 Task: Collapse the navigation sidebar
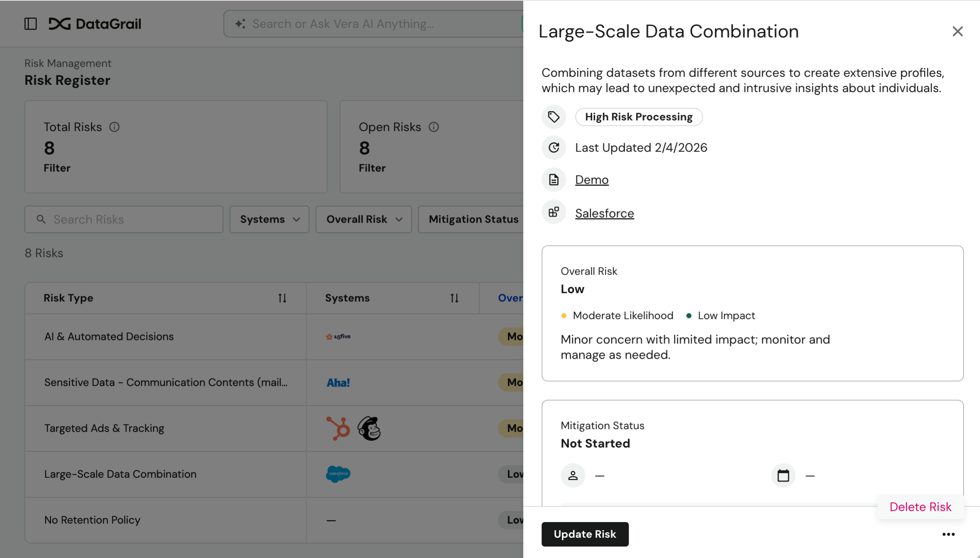(31, 24)
